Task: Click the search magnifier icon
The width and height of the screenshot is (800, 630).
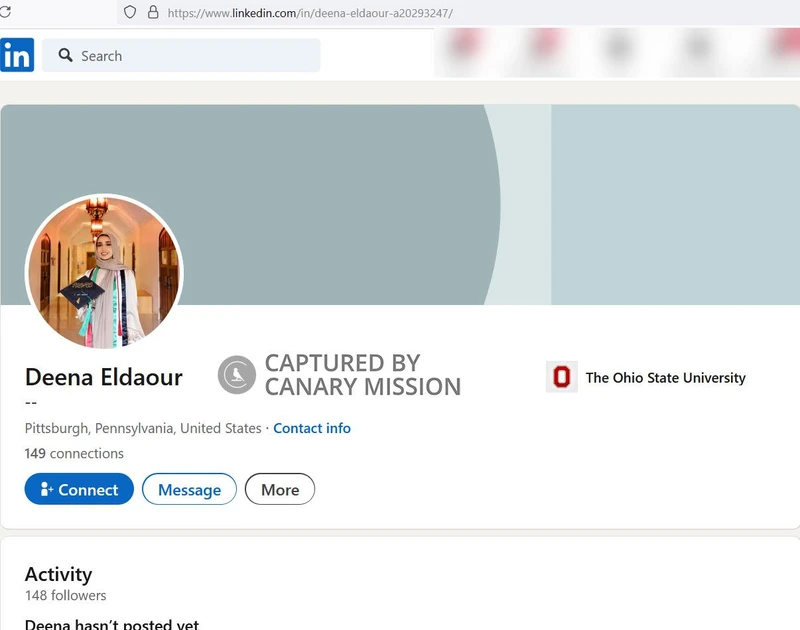Action: coord(65,56)
